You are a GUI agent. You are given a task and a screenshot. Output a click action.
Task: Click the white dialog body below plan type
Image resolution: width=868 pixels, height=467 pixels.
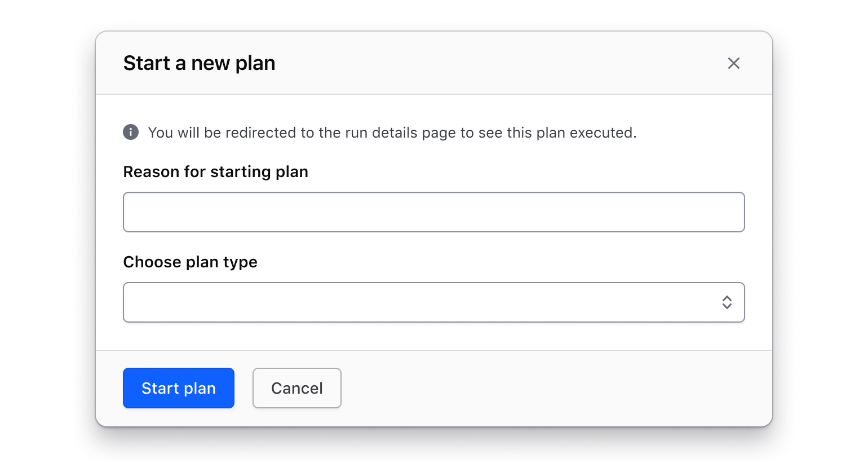[x=433, y=336]
